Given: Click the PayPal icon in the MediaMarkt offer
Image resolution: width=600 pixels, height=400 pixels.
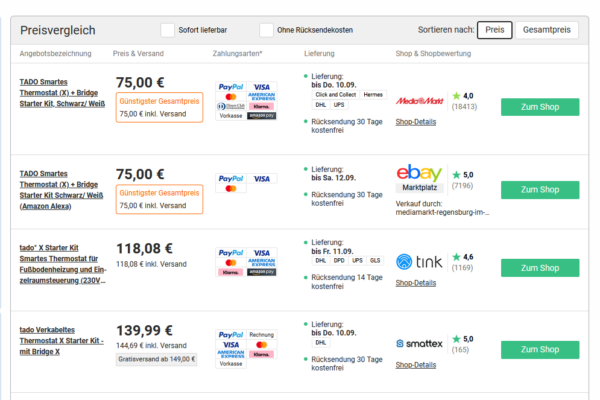Looking at the screenshot, I should click(x=231, y=87).
